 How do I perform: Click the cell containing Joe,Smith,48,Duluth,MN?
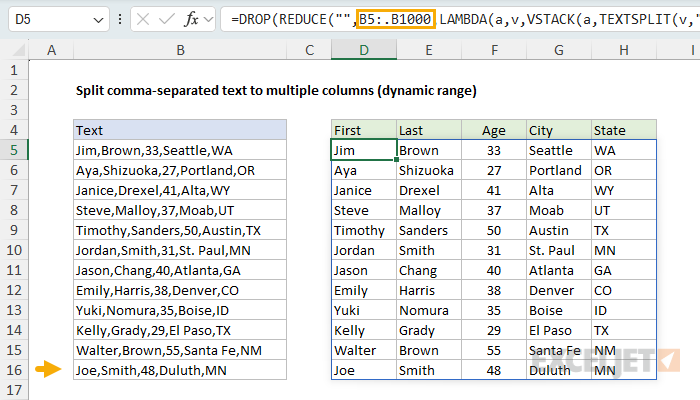[180, 370]
